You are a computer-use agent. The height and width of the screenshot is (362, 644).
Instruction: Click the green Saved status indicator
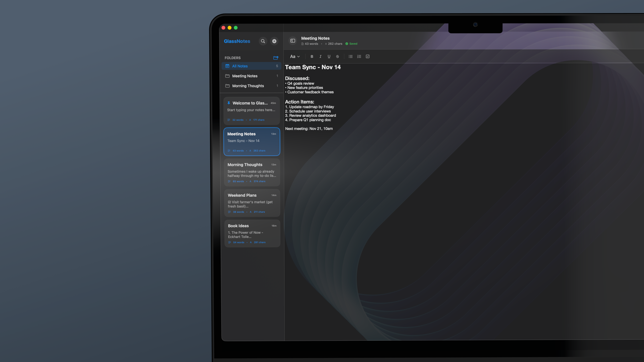[x=351, y=43]
